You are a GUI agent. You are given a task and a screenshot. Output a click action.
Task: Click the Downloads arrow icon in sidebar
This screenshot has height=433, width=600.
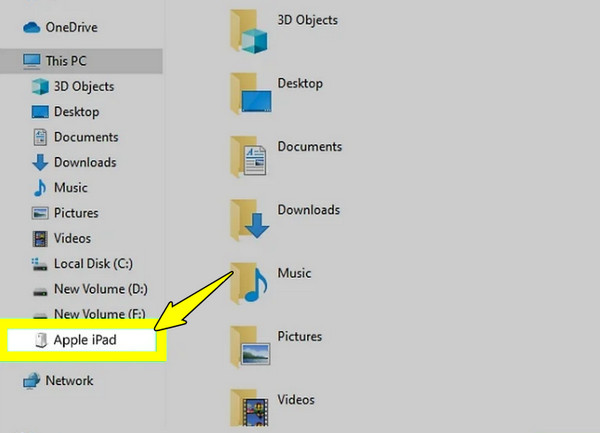[40, 163]
